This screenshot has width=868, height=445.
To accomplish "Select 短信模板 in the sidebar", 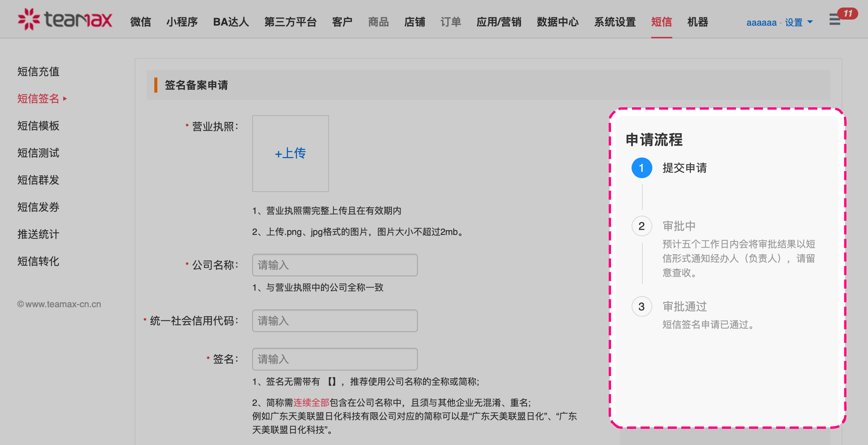I will tap(38, 126).
